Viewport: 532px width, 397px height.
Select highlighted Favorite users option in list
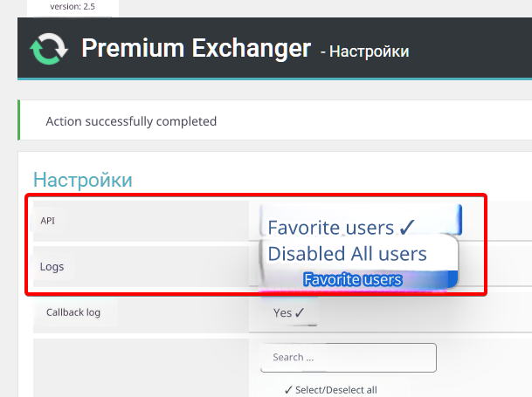353,280
